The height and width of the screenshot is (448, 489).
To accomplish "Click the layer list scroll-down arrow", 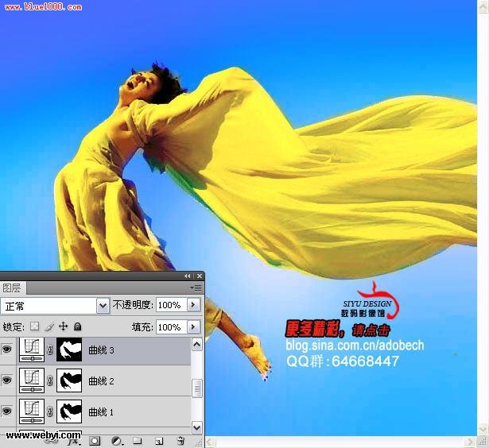I will (196, 428).
